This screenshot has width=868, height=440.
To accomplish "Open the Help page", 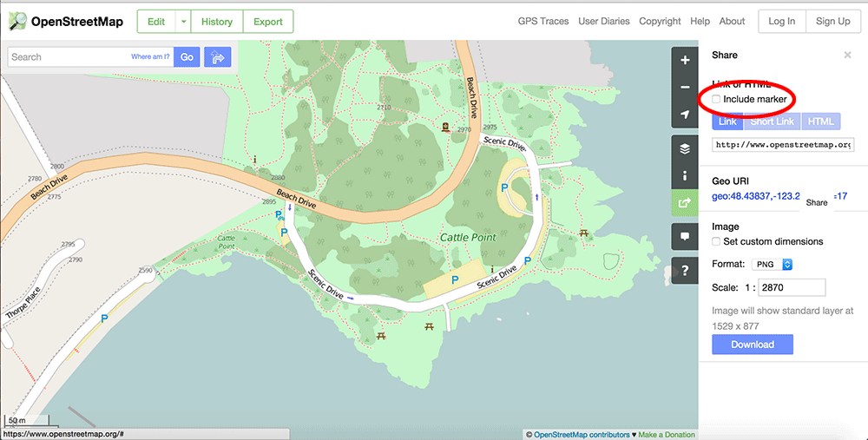I will point(700,21).
